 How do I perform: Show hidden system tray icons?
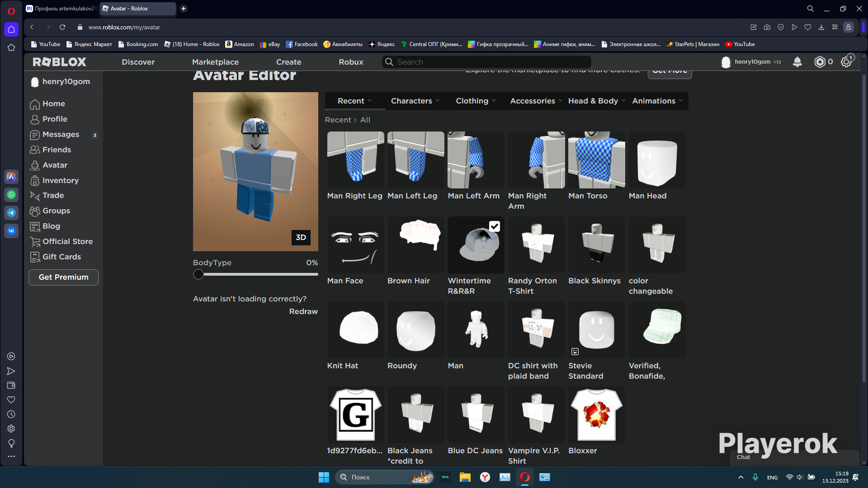741,477
